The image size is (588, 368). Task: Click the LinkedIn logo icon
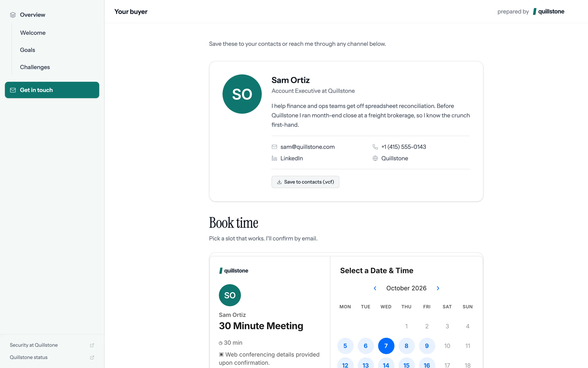coord(274,158)
